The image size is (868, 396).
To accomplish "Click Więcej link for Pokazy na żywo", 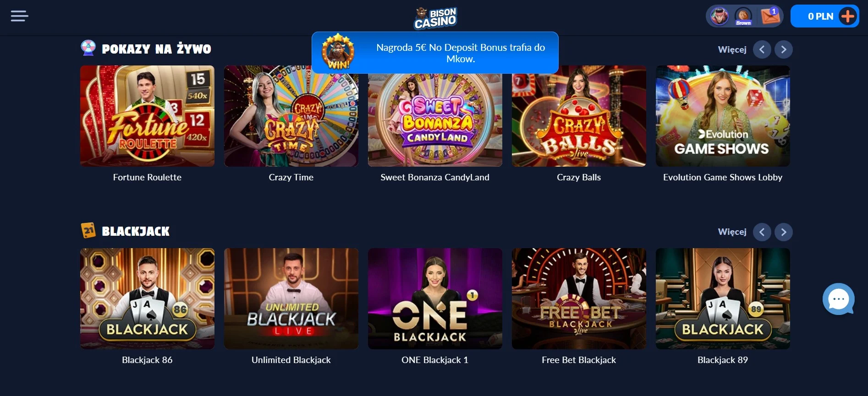I will (x=732, y=49).
